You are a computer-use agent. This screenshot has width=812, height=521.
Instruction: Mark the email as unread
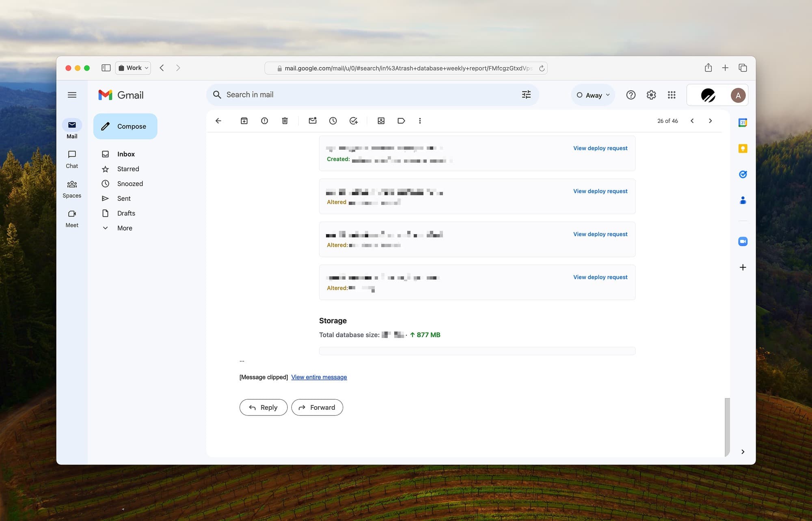313,121
